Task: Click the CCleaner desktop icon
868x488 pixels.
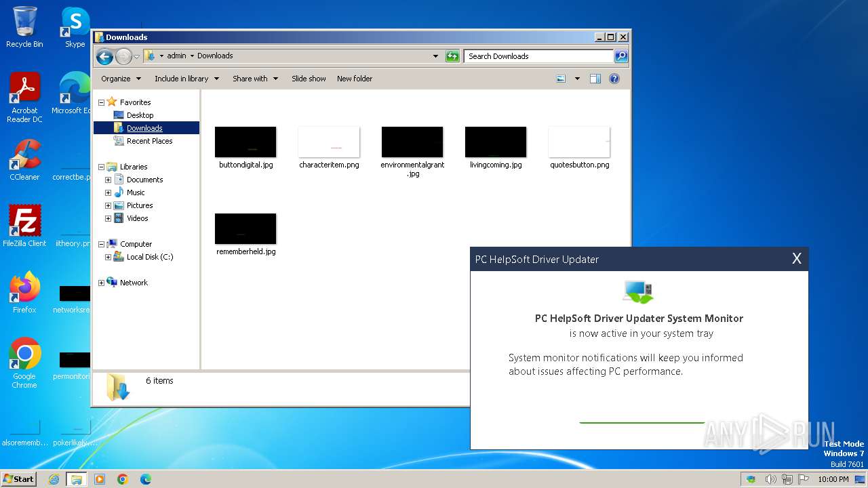Action: point(24,160)
